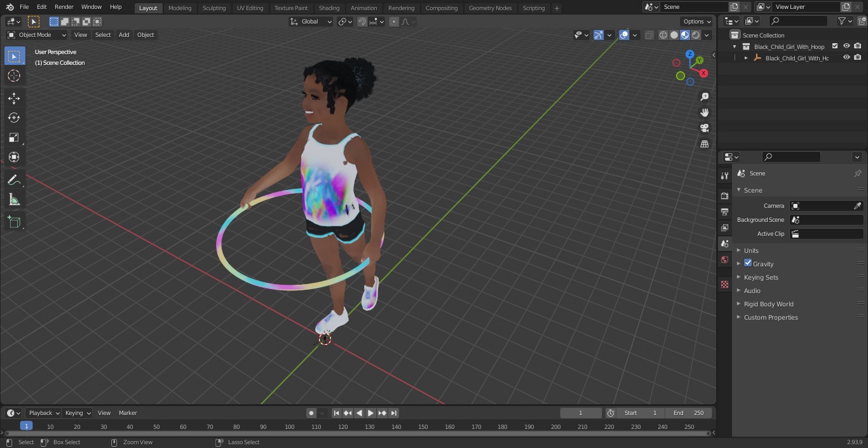Open the viewport Add menu

[x=124, y=35]
